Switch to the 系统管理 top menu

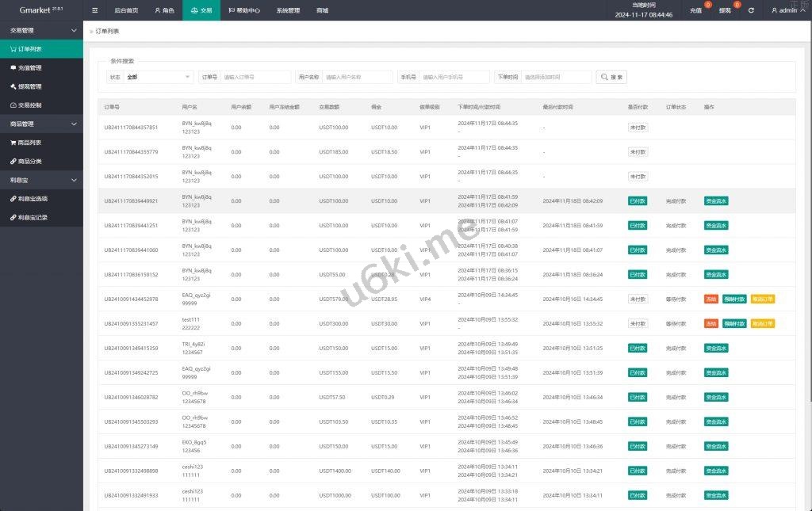pos(288,10)
